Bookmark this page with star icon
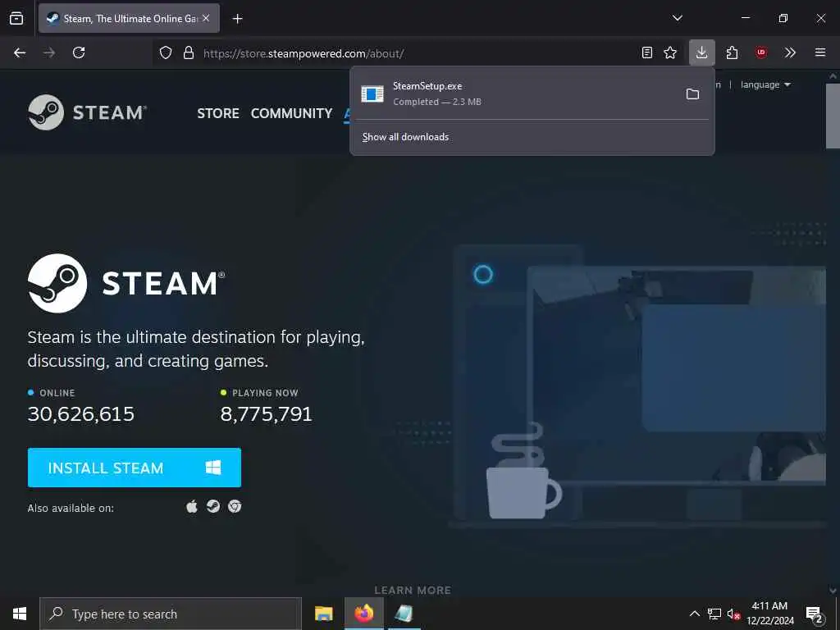This screenshot has height=630, width=840. [670, 52]
